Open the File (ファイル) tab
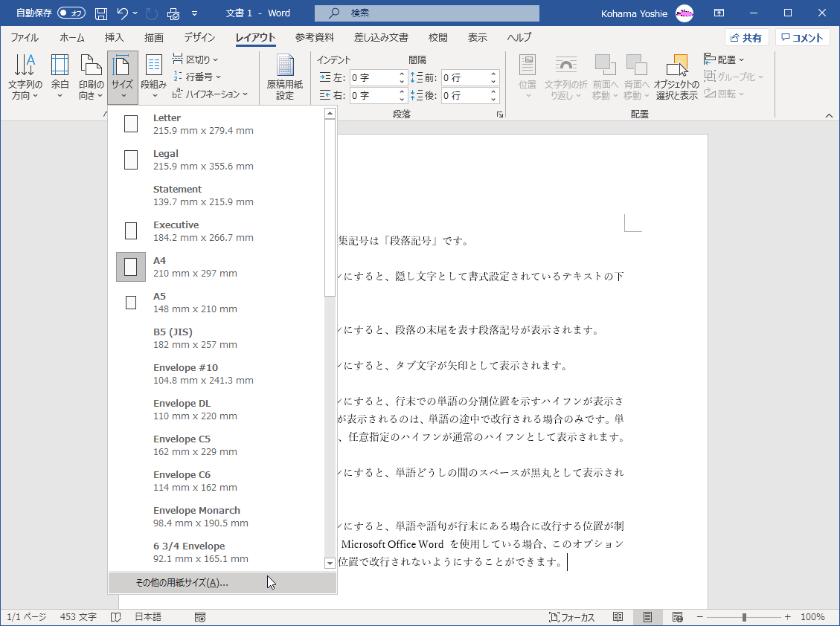 coord(25,37)
